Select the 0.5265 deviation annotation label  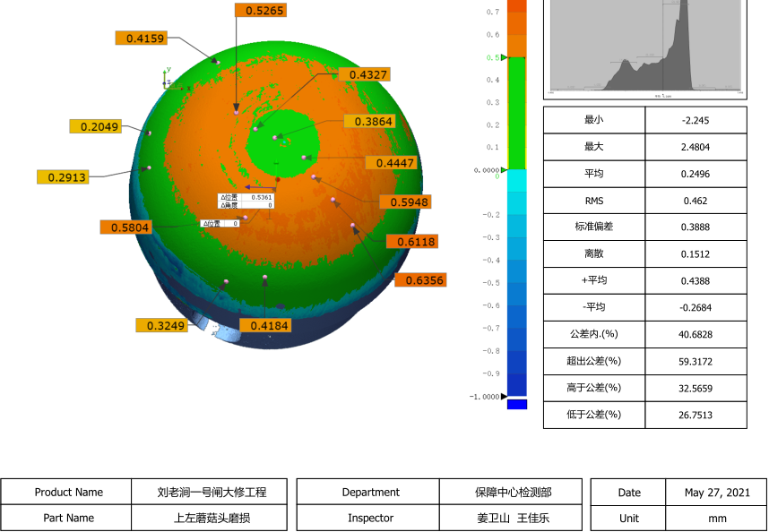(260, 11)
